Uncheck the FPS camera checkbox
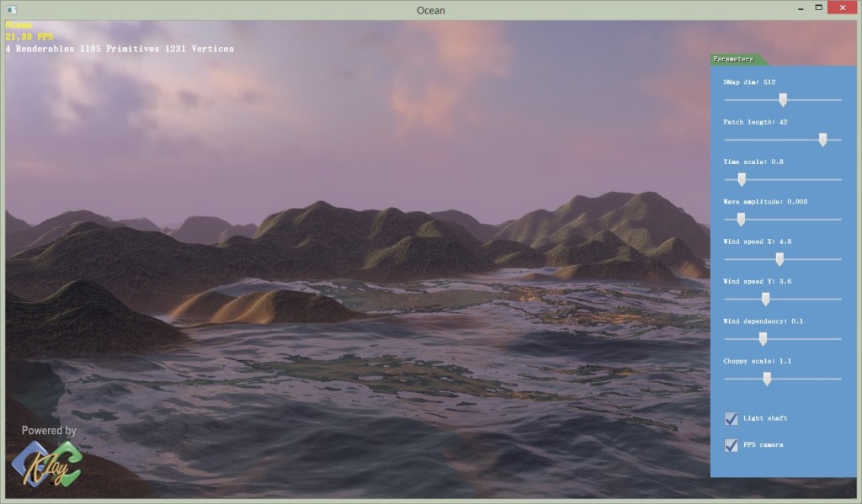Viewport: 862px width, 504px height. coord(731,444)
